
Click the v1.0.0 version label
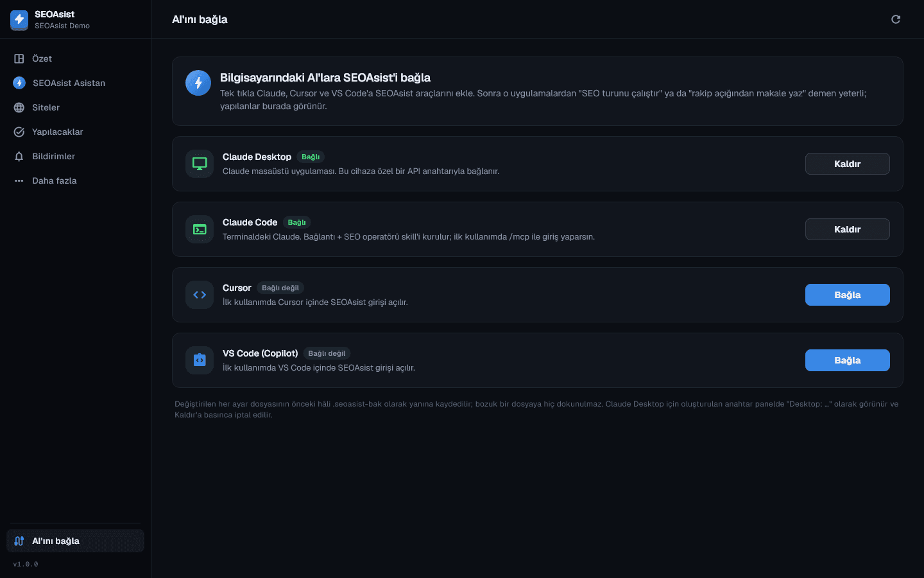click(x=26, y=564)
